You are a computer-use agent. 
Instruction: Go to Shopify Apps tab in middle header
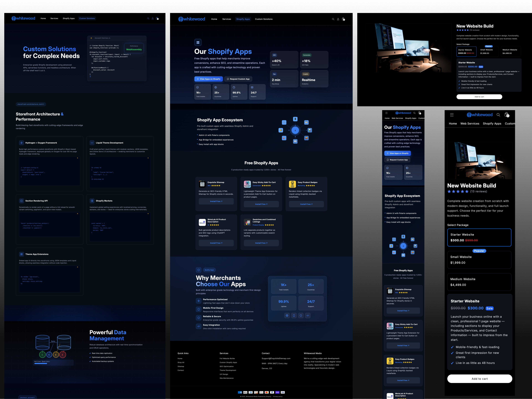[x=243, y=19]
